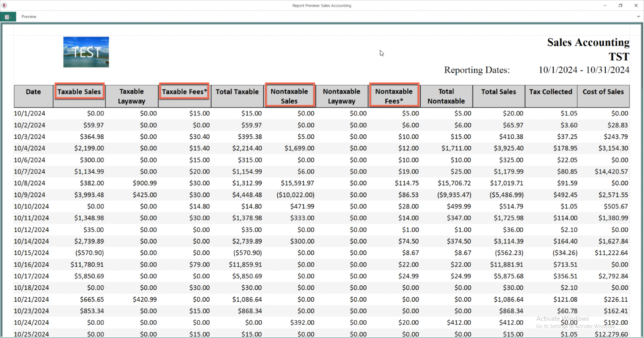Click the $2,792.84 cost of sales value
Image resolution: width=644 pixels, height=338 pixels.
tap(613, 276)
